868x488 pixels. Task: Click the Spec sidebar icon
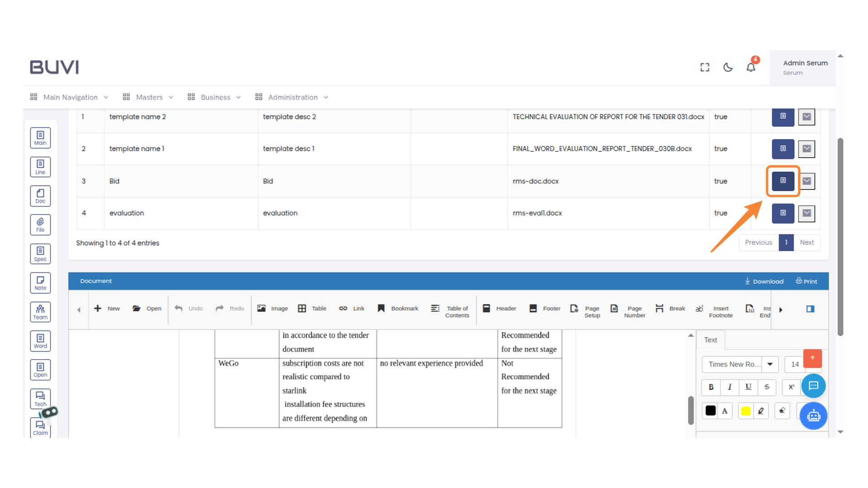(40, 254)
